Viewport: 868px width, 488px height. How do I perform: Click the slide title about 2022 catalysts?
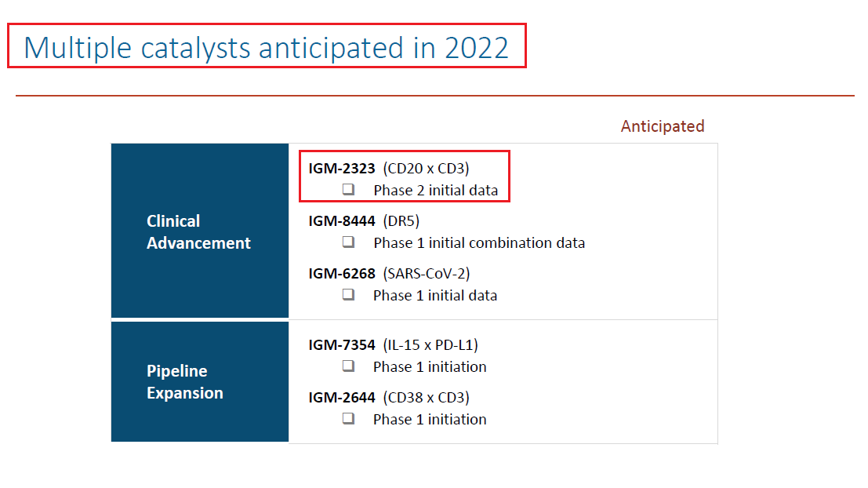(x=267, y=47)
